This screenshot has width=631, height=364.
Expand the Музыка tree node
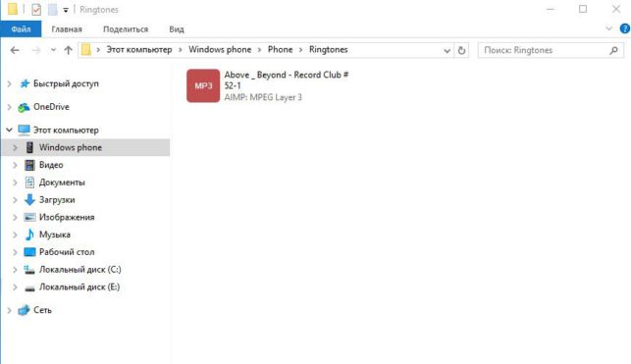coord(15,234)
